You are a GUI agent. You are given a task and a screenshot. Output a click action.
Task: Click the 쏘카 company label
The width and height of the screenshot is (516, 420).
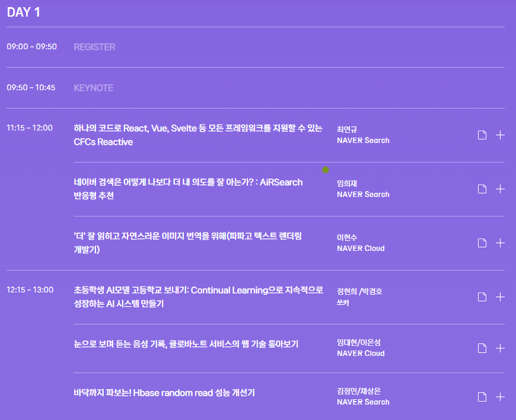(343, 303)
